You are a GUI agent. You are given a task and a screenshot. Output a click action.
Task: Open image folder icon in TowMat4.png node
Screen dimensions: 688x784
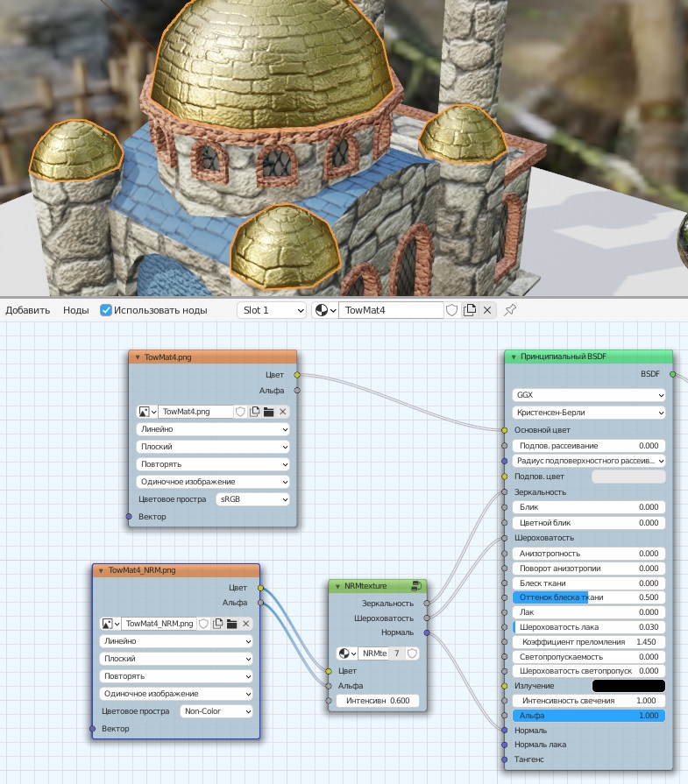[269, 412]
